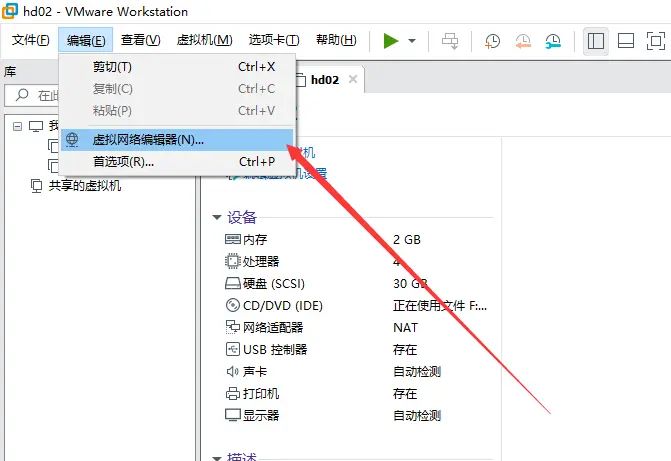This screenshot has width=671, height=461.
Task: Open the snapshot manager wrench icon
Action: 552,41
